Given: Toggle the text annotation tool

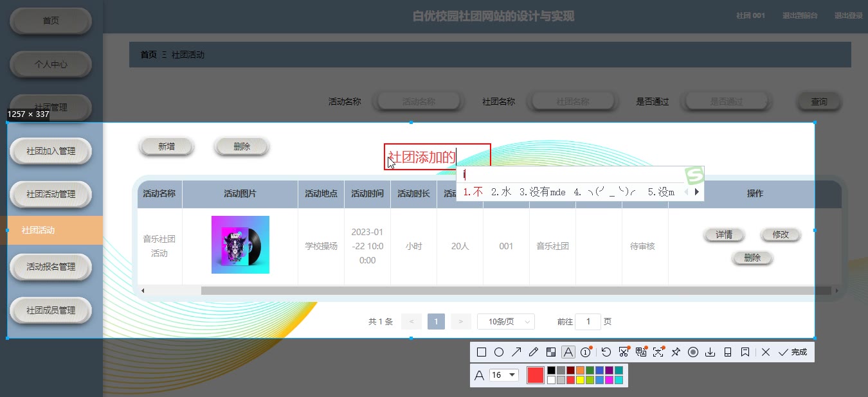Looking at the screenshot, I should pos(568,352).
